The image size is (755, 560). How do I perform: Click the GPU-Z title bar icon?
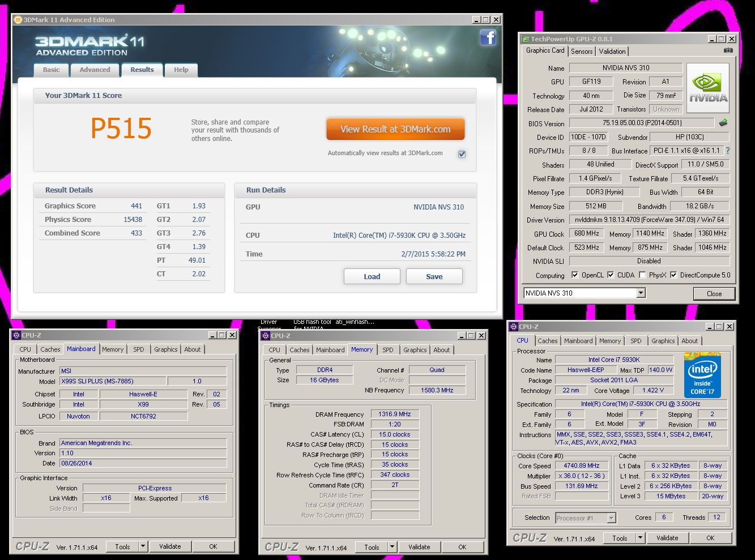525,39
